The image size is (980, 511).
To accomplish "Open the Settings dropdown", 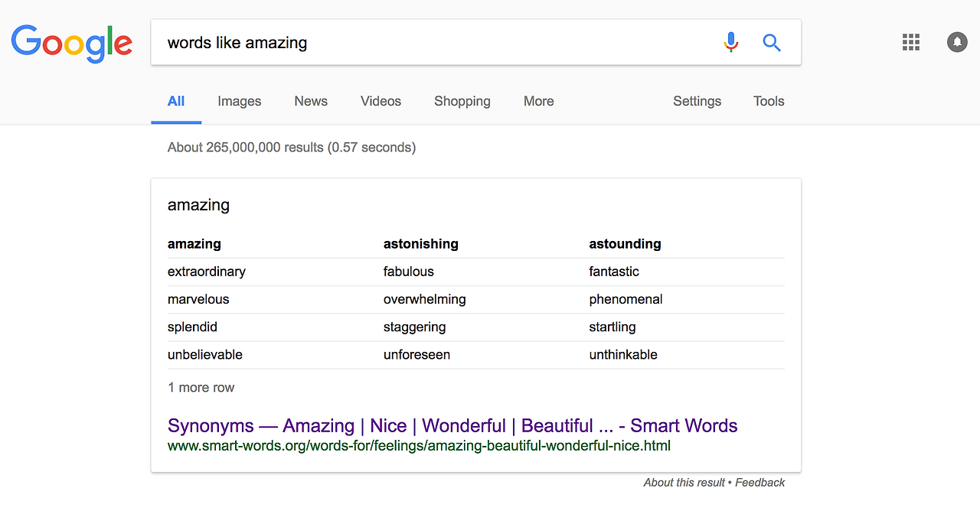I will click(697, 101).
